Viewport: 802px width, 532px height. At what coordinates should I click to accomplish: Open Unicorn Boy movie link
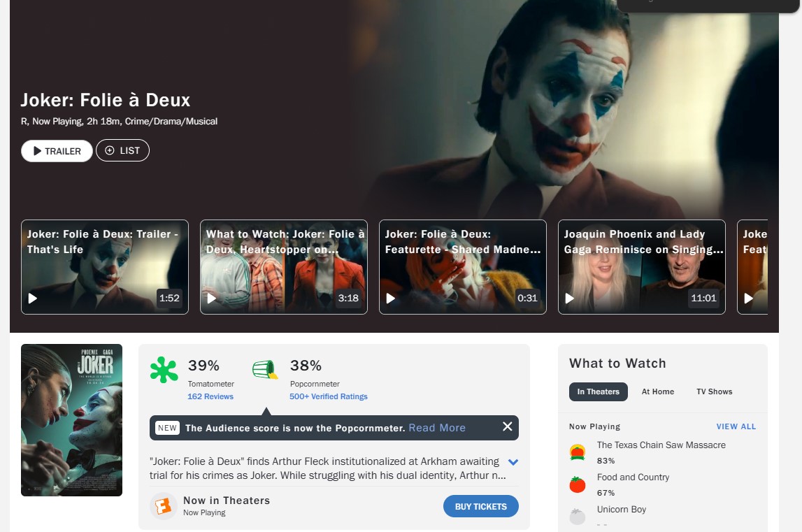tap(622, 510)
